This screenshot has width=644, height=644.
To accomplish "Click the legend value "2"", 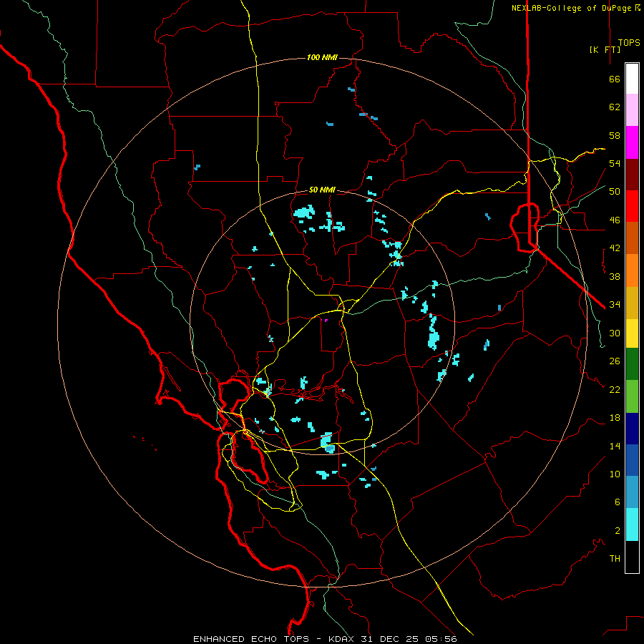I will tap(618, 531).
